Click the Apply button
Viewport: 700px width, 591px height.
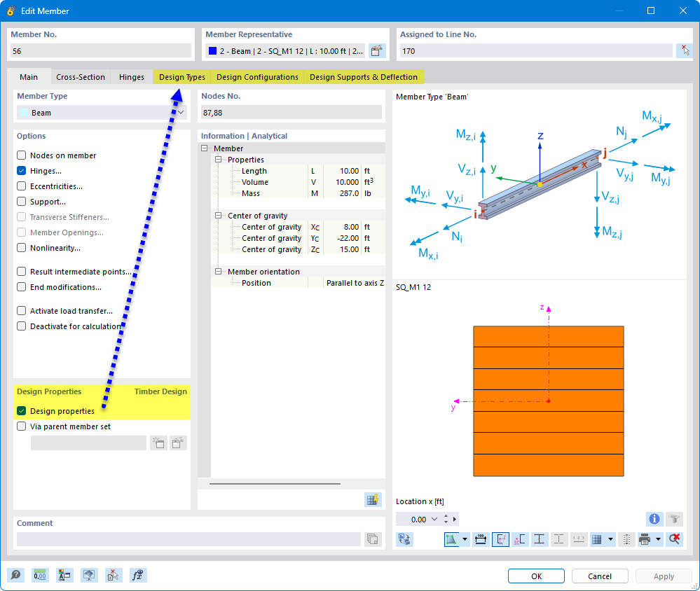click(x=663, y=576)
